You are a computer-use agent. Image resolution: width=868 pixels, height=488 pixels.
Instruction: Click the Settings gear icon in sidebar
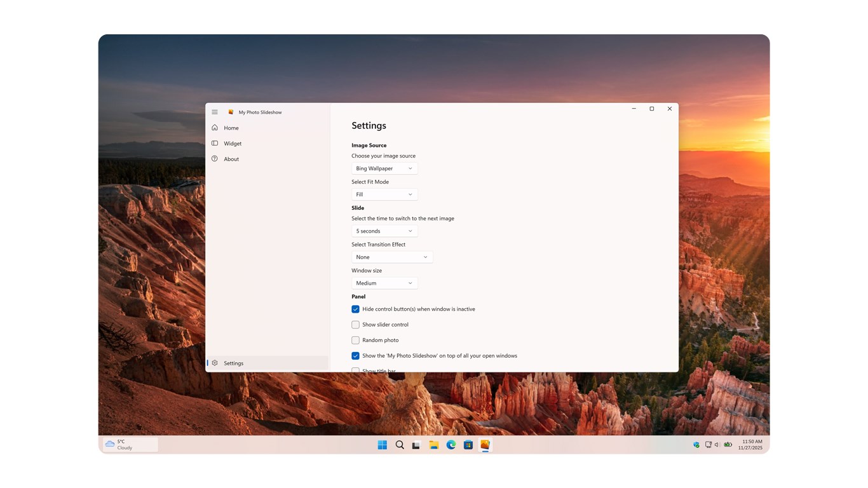216,363
